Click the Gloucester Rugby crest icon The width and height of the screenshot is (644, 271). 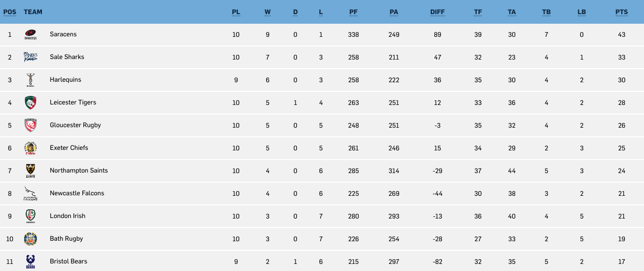pos(31,126)
